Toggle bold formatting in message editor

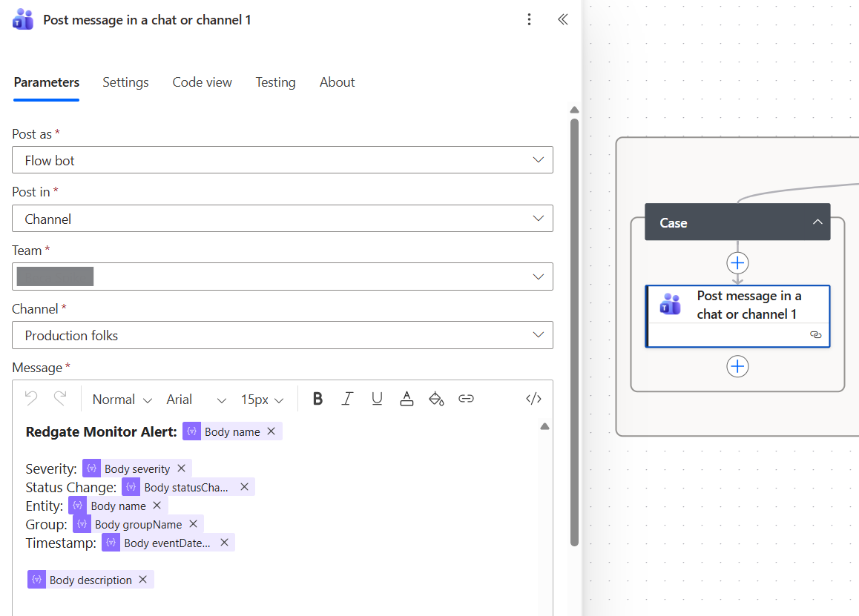317,399
